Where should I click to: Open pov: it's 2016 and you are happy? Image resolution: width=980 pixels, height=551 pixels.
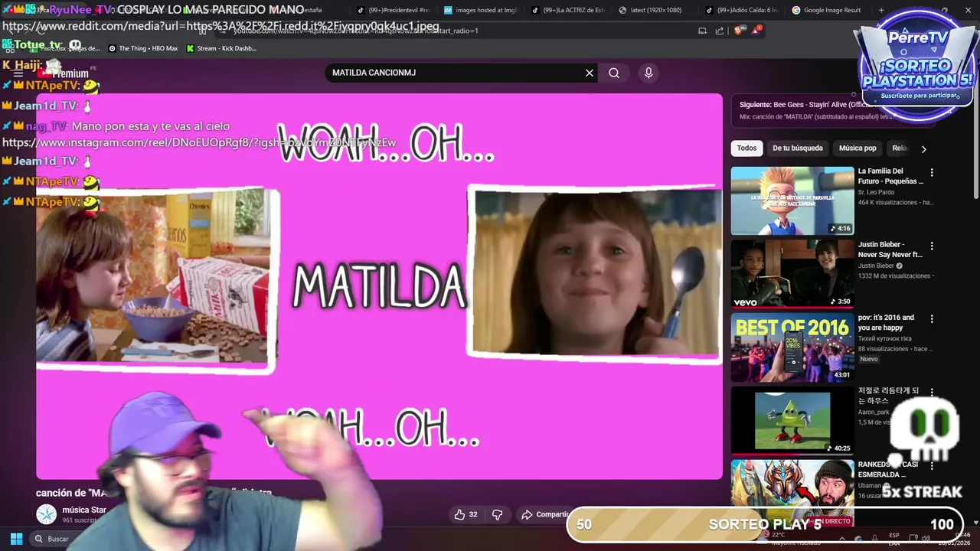(886, 322)
